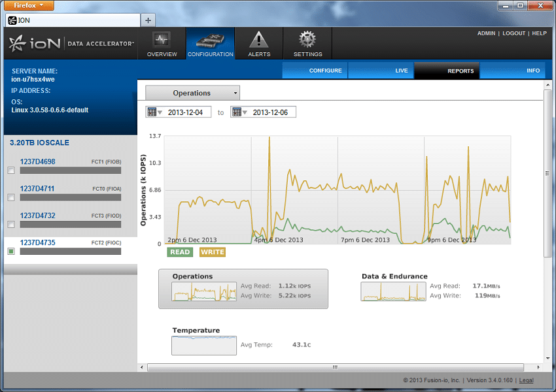Viewport: 556px width, 392px height.
Task: Open the start date calendar icon
Action: point(152,112)
